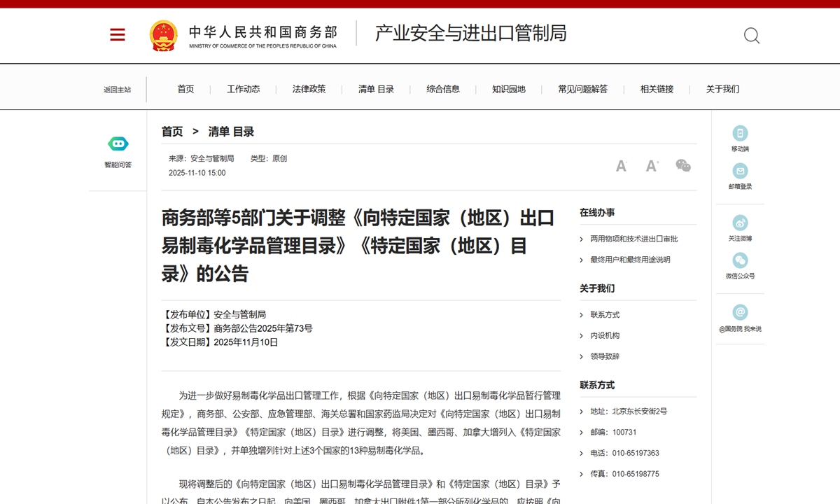Click the @国务院 我来说 icon
This screenshot has width=840, height=504.
[x=740, y=311]
